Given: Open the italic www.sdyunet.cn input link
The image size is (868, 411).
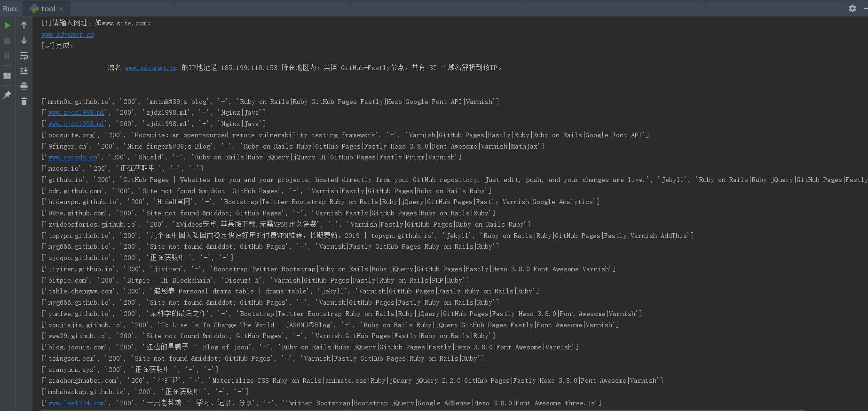Looking at the screenshot, I should click(67, 34).
